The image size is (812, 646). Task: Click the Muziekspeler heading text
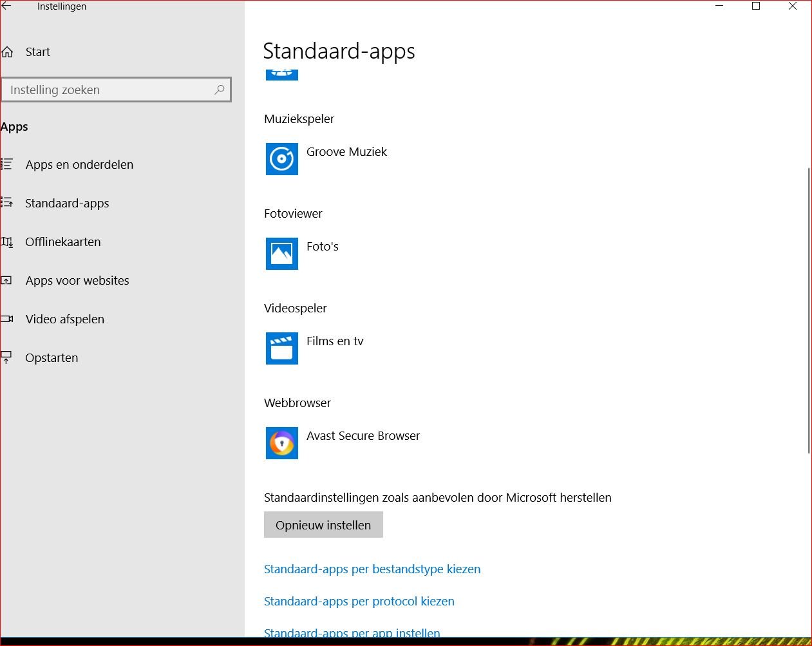[x=299, y=119]
